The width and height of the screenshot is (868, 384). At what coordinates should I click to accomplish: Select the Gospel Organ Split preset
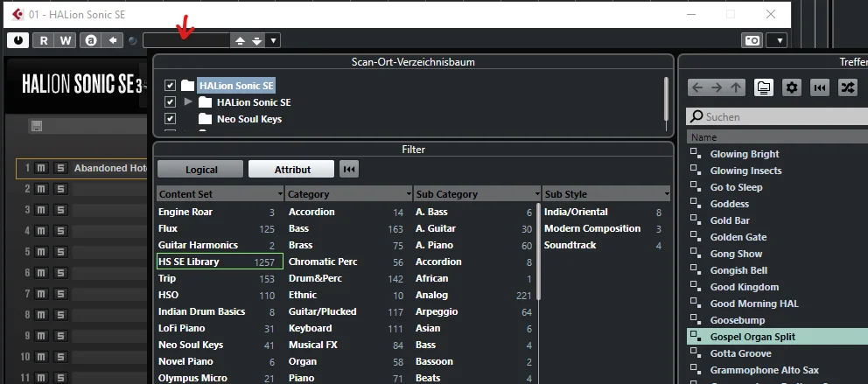point(777,337)
